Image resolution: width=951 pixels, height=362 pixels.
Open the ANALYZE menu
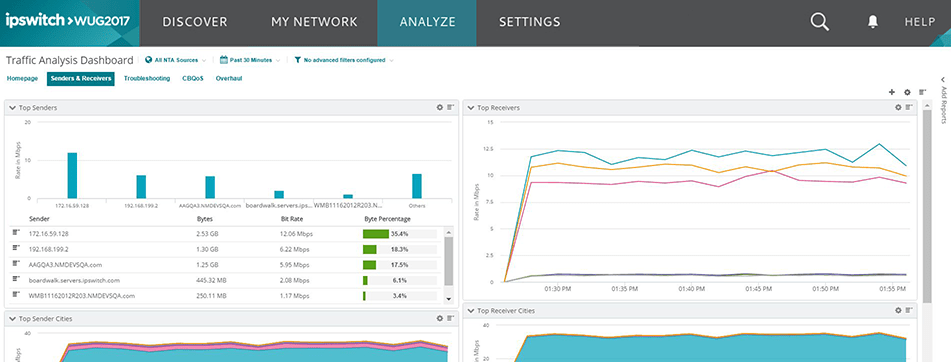tap(427, 22)
